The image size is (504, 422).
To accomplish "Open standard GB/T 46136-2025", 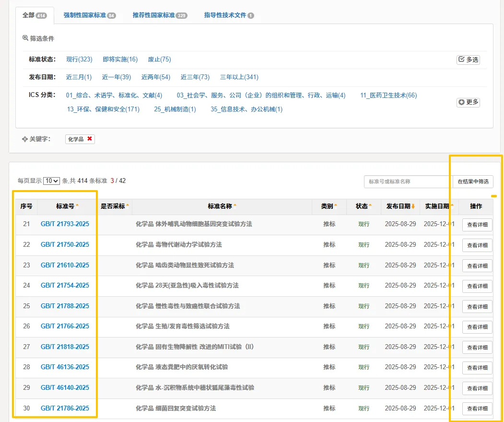I will pyautogui.click(x=65, y=367).
